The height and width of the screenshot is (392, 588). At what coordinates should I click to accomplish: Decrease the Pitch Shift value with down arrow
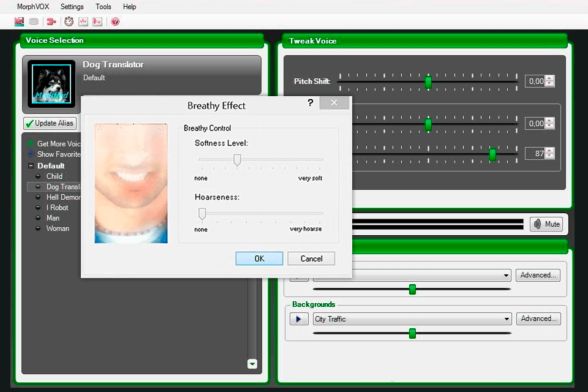click(549, 84)
